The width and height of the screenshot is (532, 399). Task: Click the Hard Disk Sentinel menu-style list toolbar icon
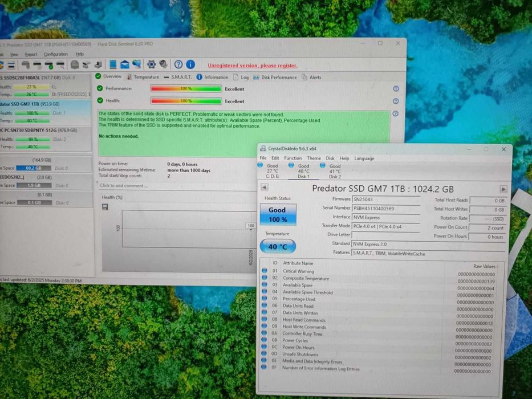point(11,65)
